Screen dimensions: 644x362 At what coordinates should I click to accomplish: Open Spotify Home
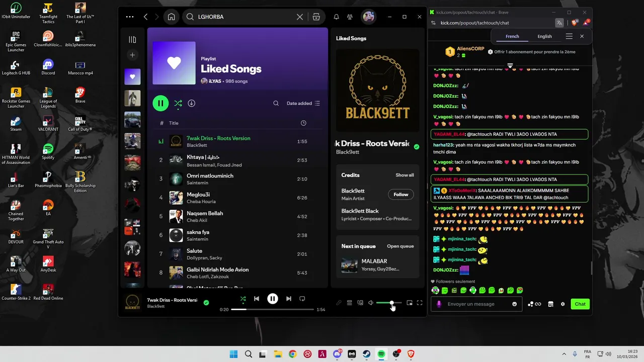172,17
